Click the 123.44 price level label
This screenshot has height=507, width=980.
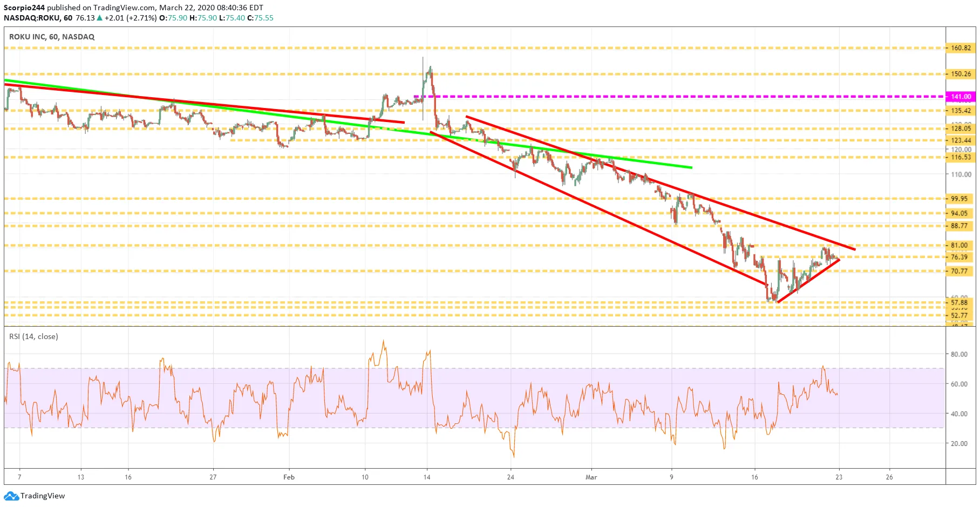961,140
